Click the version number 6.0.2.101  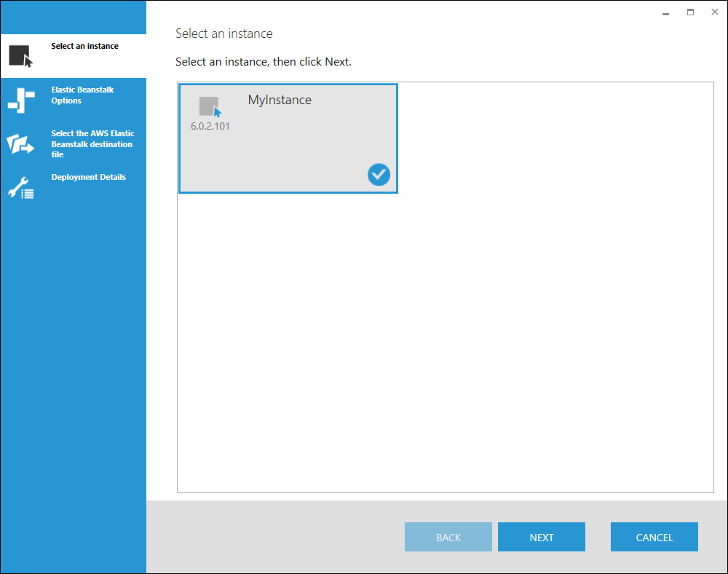coord(210,126)
